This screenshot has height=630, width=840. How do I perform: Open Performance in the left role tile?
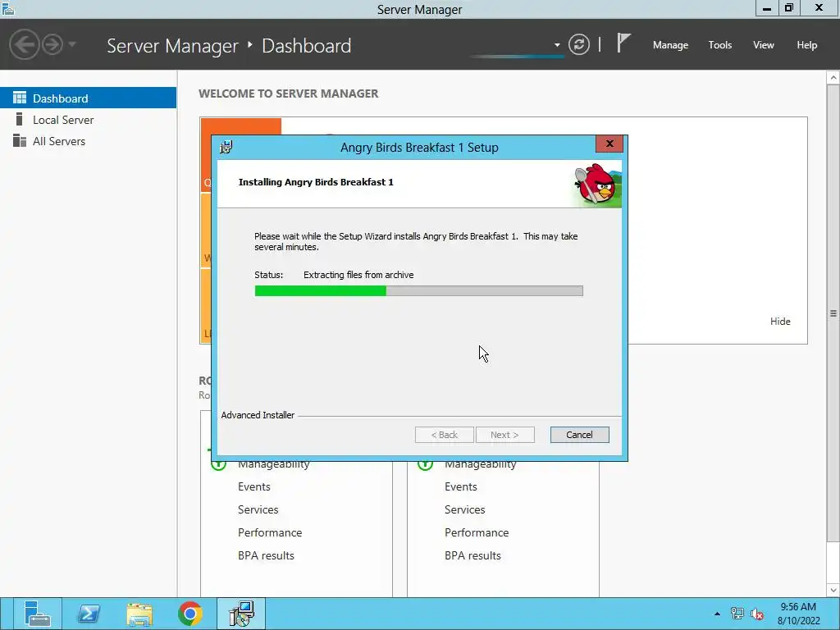(269, 532)
